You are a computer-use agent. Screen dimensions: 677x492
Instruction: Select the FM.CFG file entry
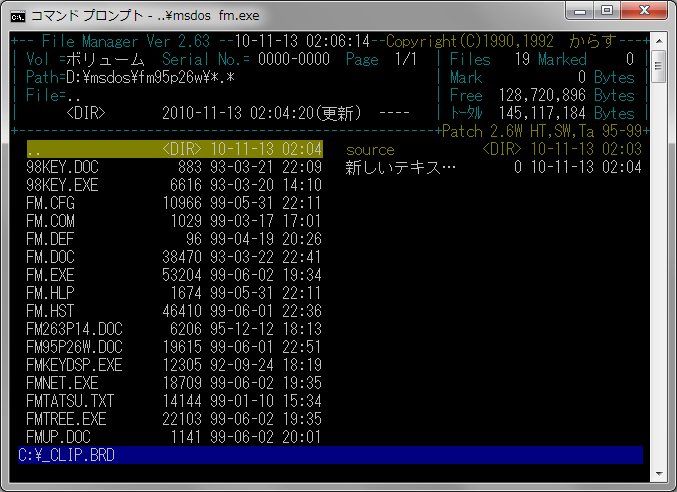pos(174,203)
